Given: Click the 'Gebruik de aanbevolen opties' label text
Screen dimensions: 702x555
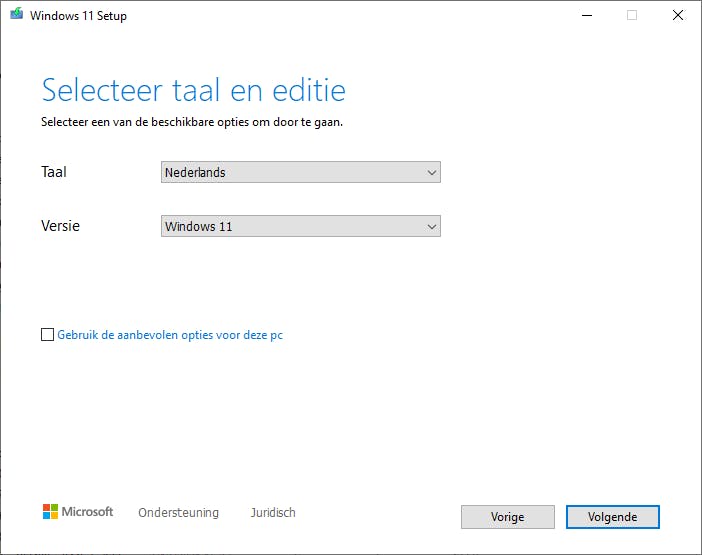Looking at the screenshot, I should click(x=170, y=335).
